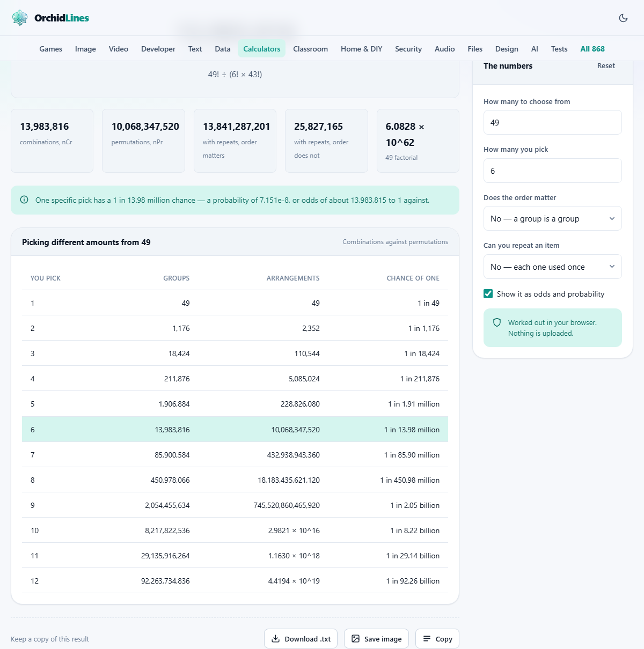Click the arrangements value 110,544
This screenshot has height=649, width=644.
pyautogui.click(x=307, y=353)
